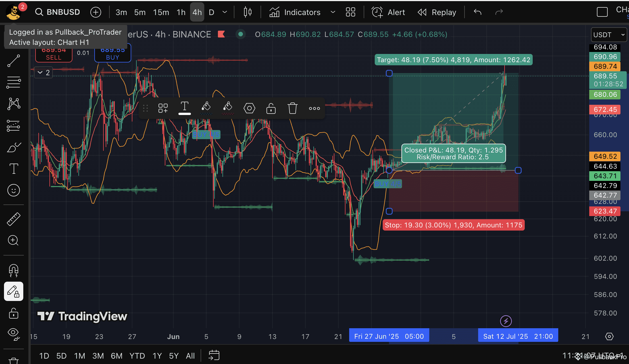Open the layout setup square icon
Image resolution: width=629 pixels, height=364 pixels.
602,12
